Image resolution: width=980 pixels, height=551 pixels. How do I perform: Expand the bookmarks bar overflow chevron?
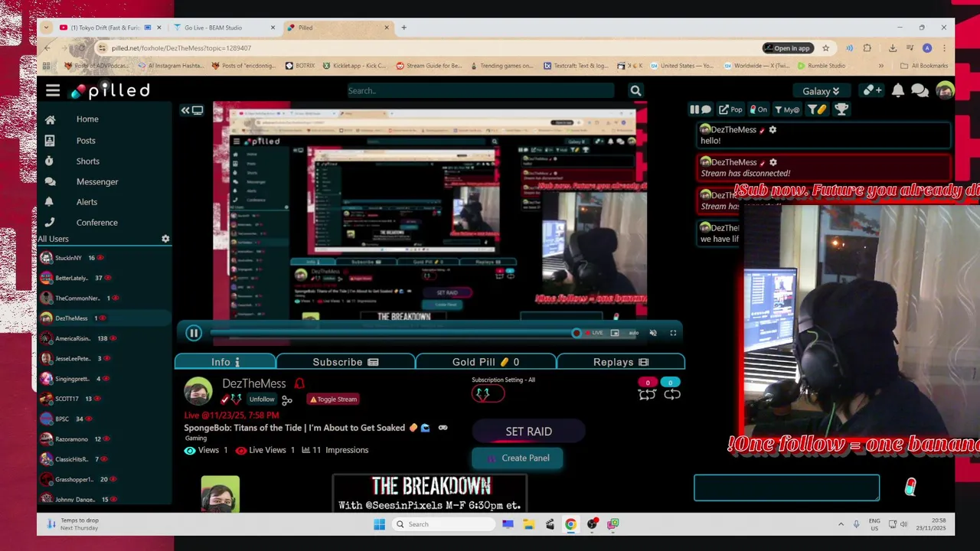pos(881,66)
